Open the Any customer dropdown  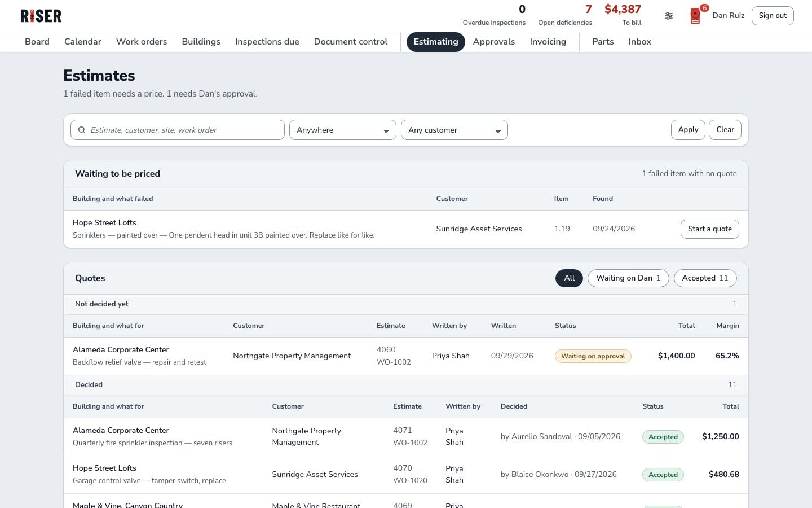point(454,130)
